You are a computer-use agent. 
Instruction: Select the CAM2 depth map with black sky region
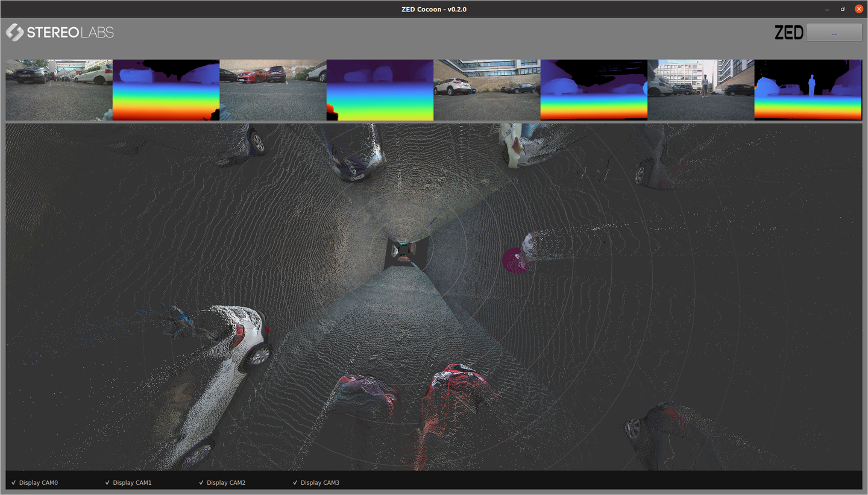pyautogui.click(x=594, y=89)
